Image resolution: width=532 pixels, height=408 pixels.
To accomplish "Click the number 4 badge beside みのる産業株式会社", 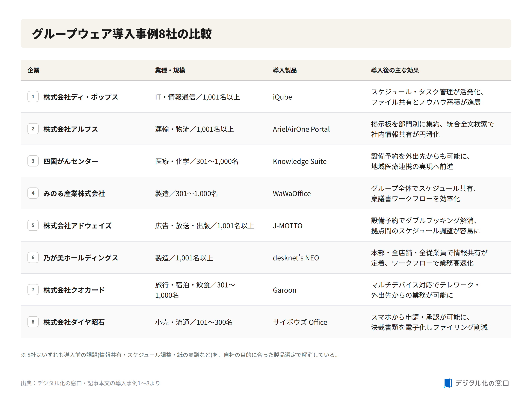I will click(33, 193).
